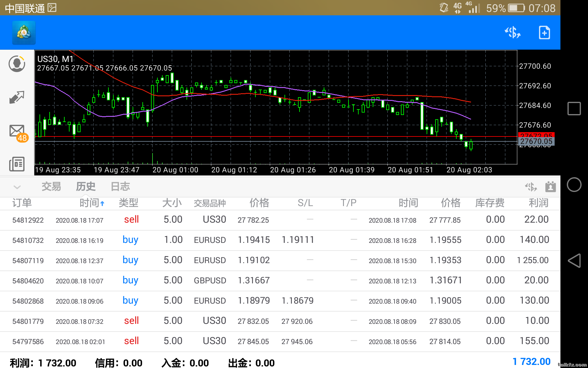Screen dimensions: 588x368
Task: Open the trade arrows sidebar icon
Action: (x=17, y=97)
